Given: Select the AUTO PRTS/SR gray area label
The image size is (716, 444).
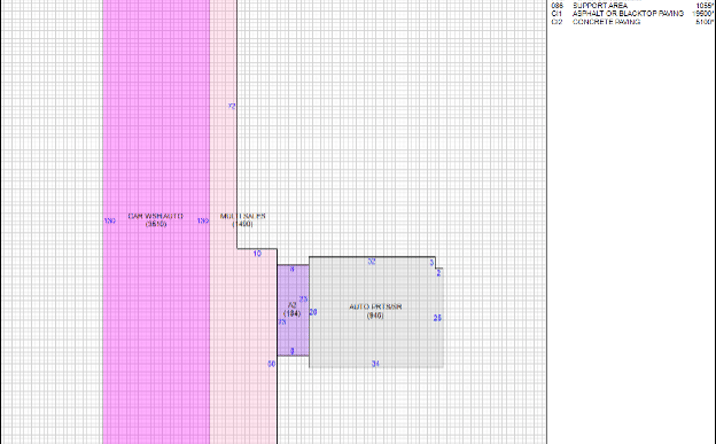Looking at the screenshot, I should coord(375,311).
